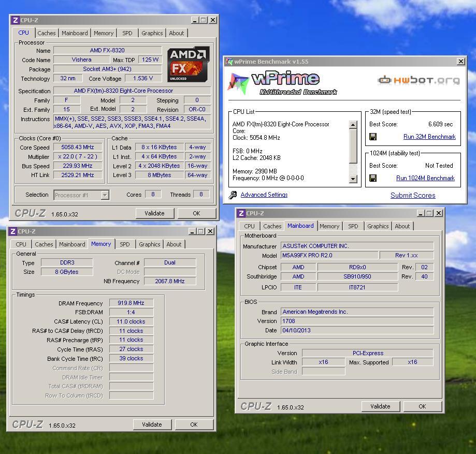
Task: Click CAS# Latency value 11.0 clocks
Action: click(131, 321)
